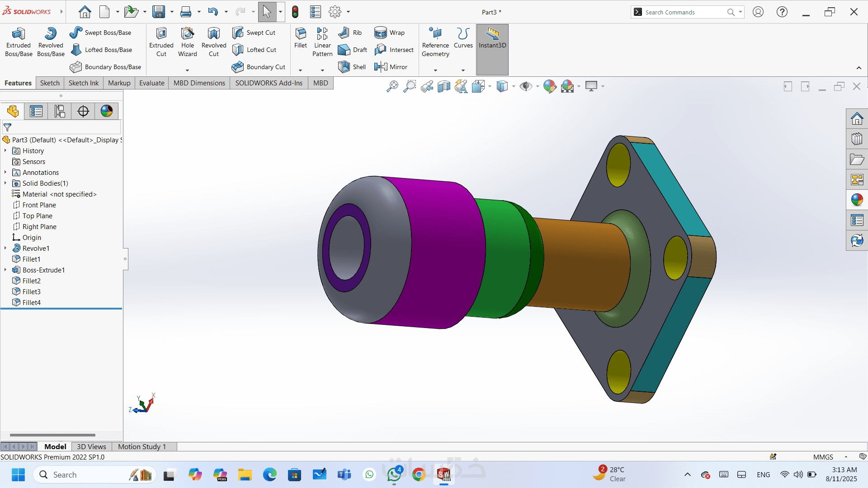Switch to the Evaluate tab
The width and height of the screenshot is (868, 488).
(x=151, y=83)
